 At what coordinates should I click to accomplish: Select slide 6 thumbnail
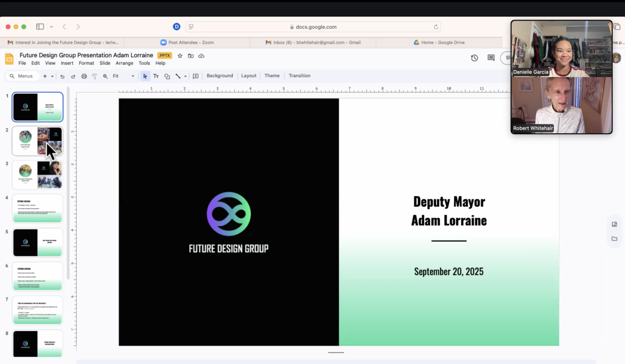pos(38,276)
